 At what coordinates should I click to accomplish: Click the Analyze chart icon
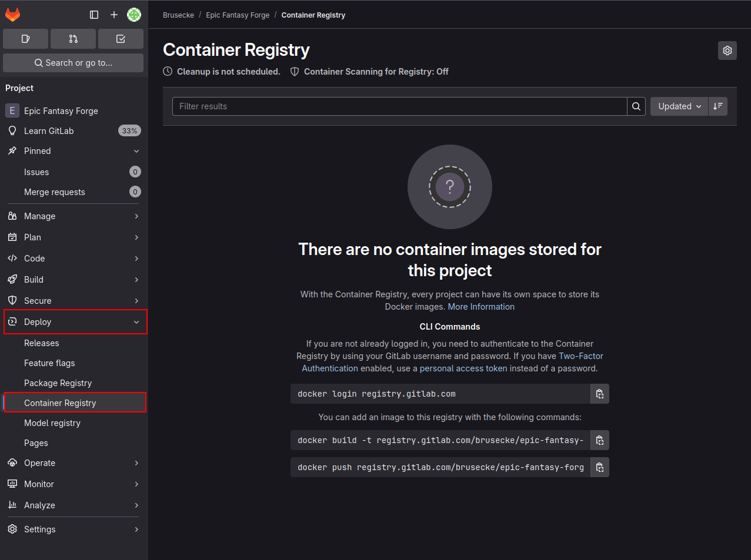pyautogui.click(x=12, y=505)
